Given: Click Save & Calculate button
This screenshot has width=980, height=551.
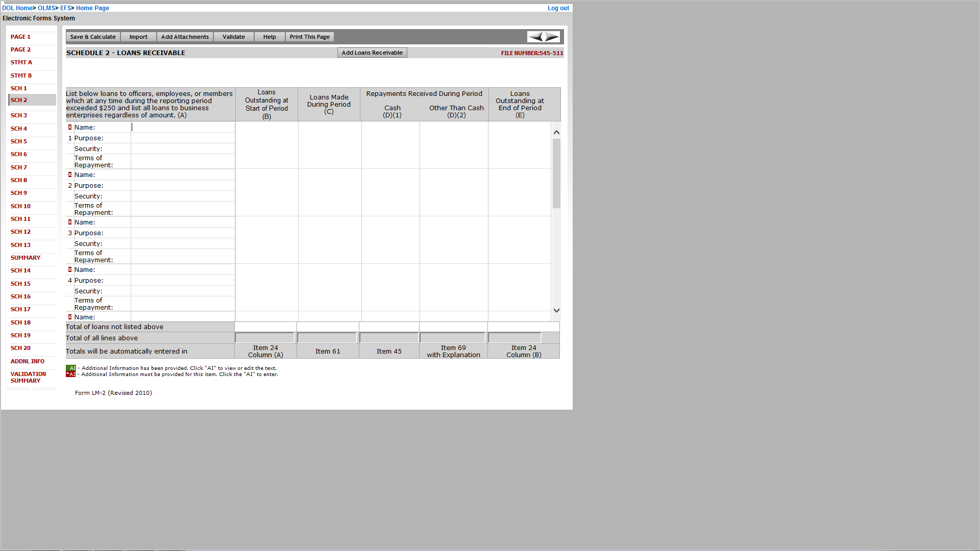Looking at the screenshot, I should tap(93, 37).
